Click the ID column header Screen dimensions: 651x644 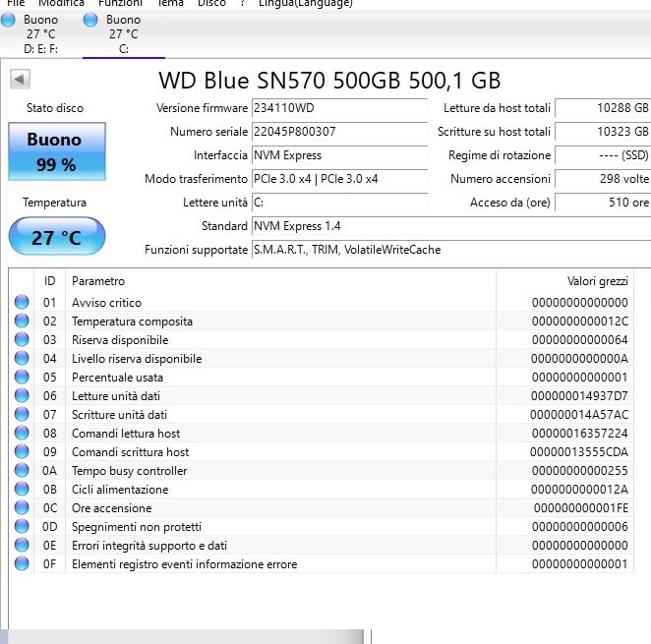[x=49, y=281]
